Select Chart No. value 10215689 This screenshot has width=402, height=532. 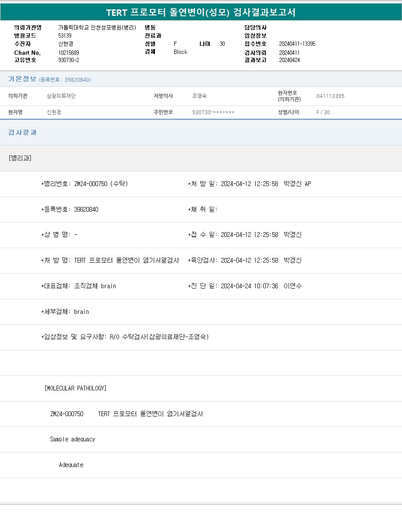coord(68,53)
